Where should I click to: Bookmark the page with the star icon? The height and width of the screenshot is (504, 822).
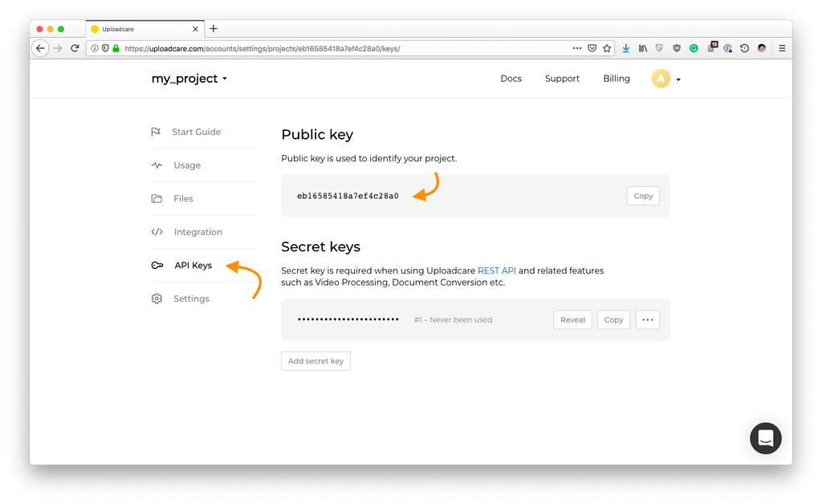point(606,48)
